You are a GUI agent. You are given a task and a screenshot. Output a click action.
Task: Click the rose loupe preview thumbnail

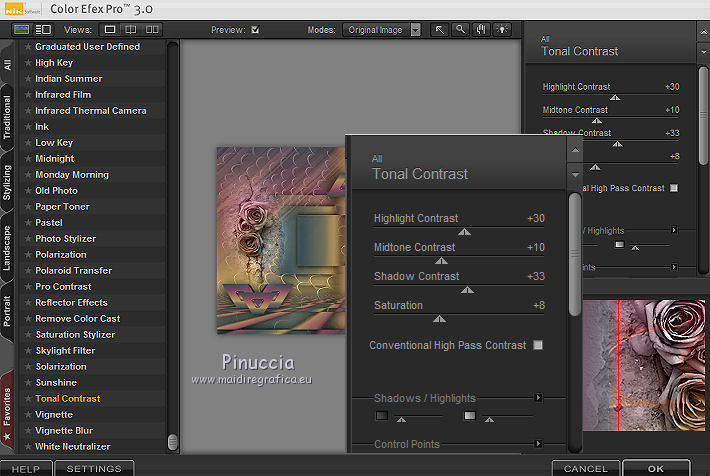pyautogui.click(x=644, y=365)
